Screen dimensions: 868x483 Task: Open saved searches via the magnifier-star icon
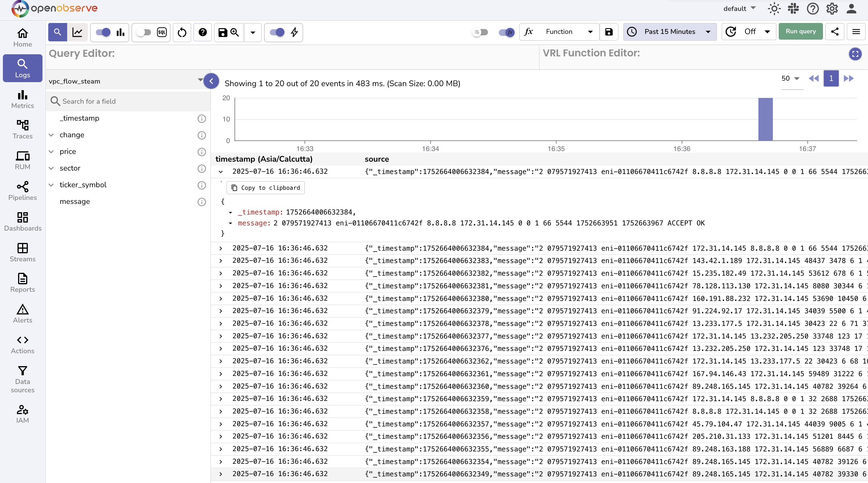(x=235, y=32)
